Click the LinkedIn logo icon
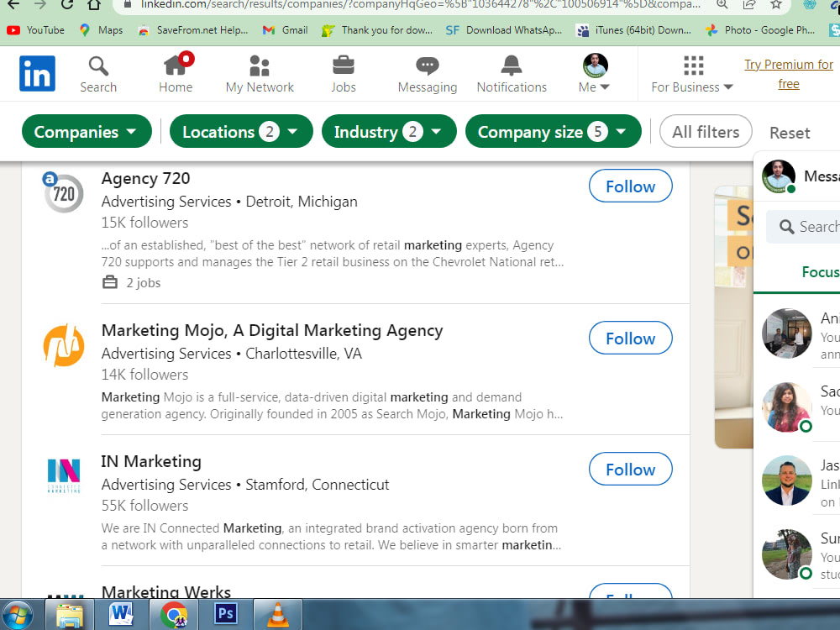This screenshot has width=840, height=630. 37,73
